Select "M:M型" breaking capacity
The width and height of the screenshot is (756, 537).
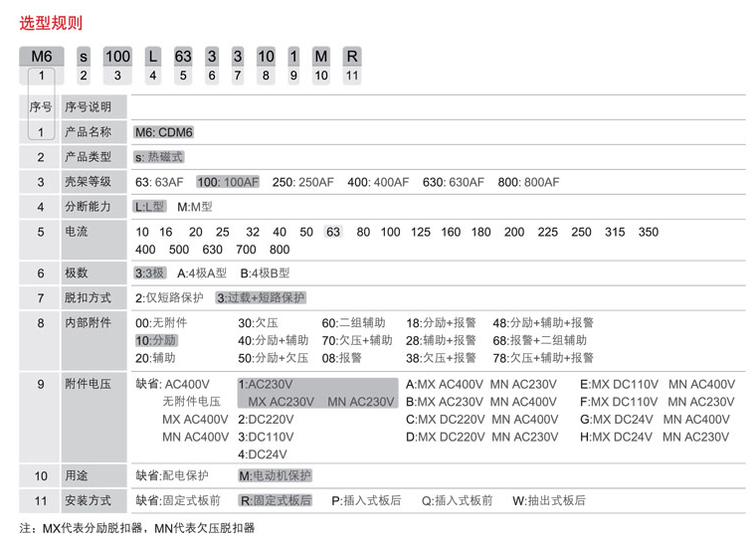(x=195, y=208)
